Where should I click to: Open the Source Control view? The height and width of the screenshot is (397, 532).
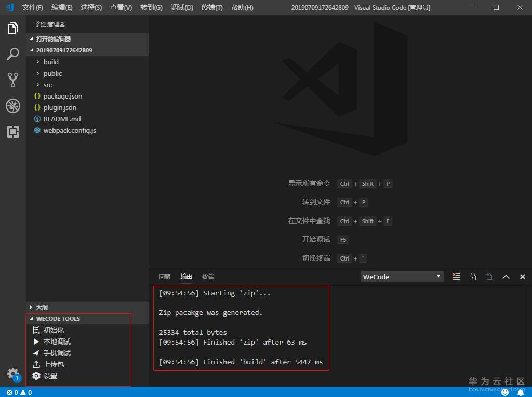coord(13,80)
